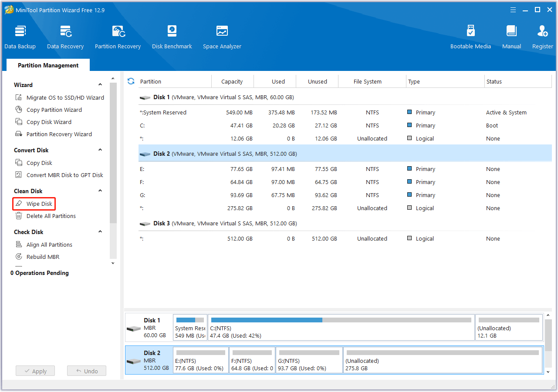Viewport: 558px width, 392px height.
Task: Select the G: partition row
Action: click(x=345, y=195)
